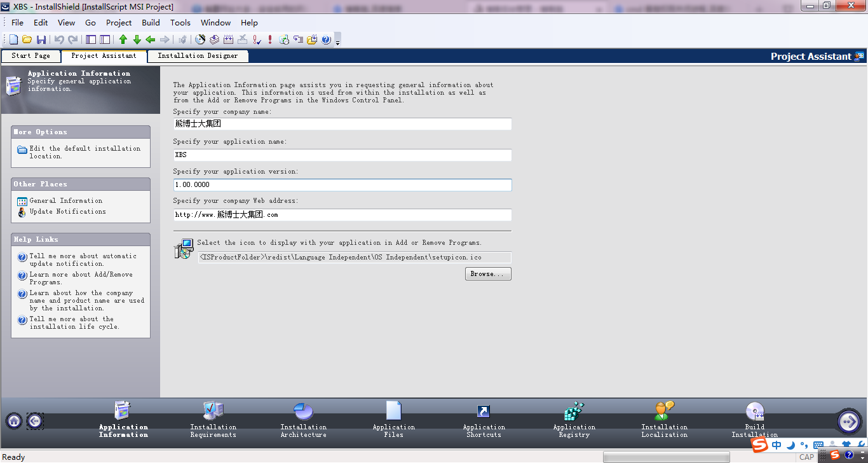Go to the Application Shortcuts step
868x463 pixels.
tap(484, 420)
